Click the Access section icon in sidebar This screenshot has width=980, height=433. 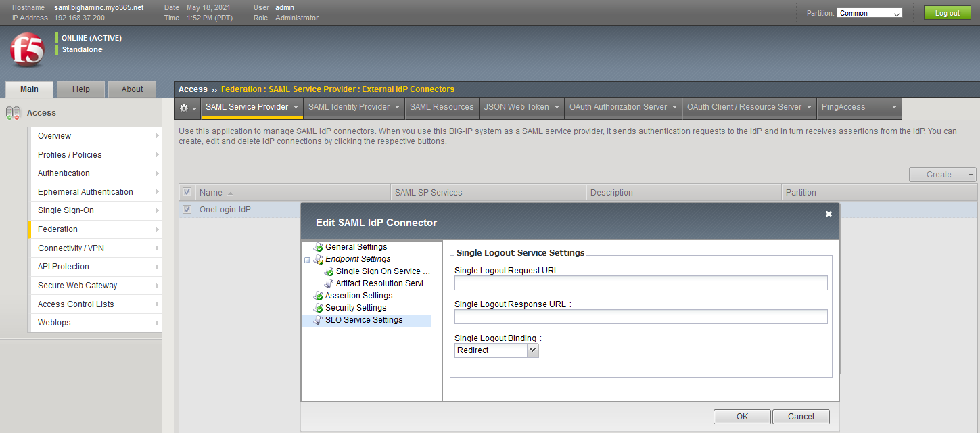coord(13,113)
